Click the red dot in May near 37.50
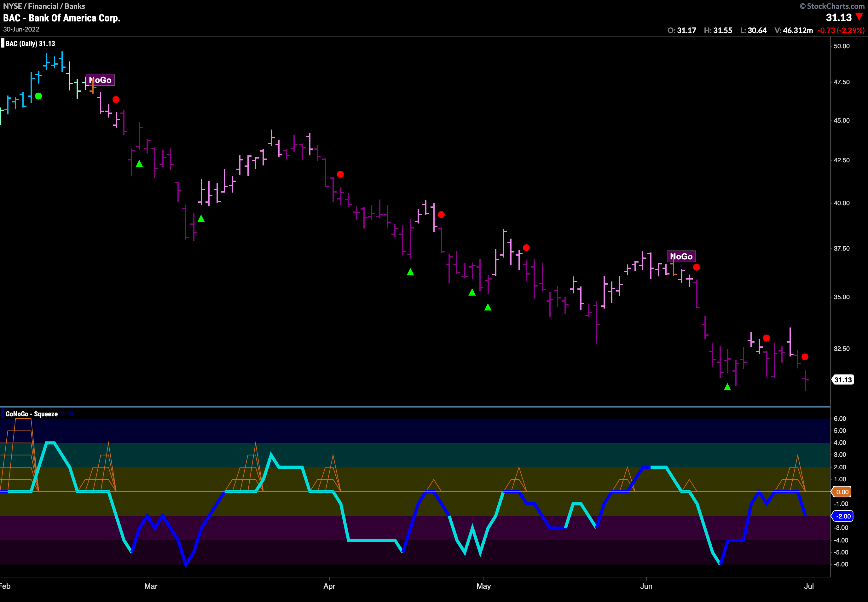 coord(526,248)
